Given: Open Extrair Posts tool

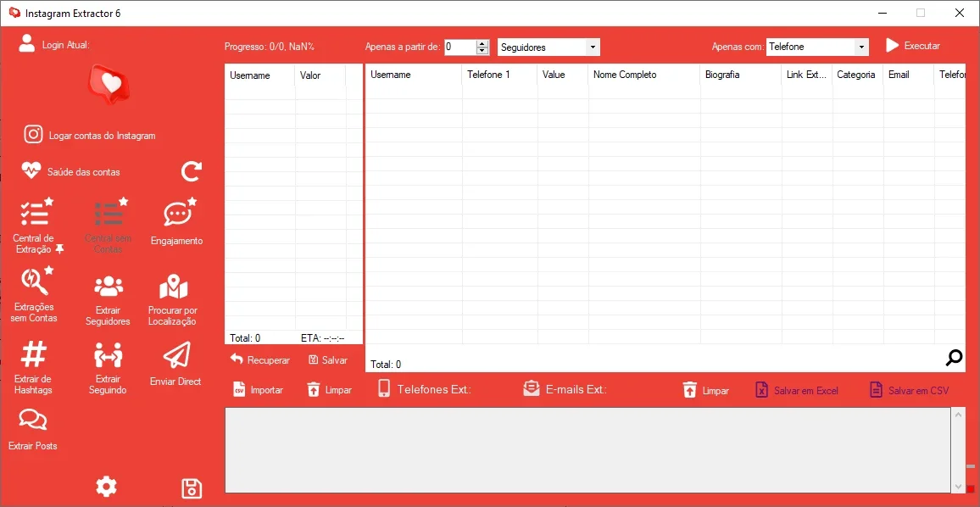Looking at the screenshot, I should [32, 430].
